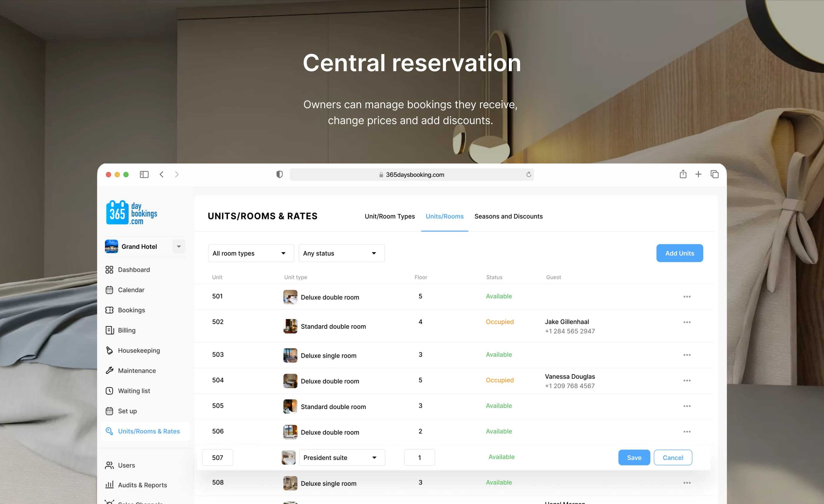Click the Calendar icon in sidebar
Viewport: 824px width, 504px height.
109,290
